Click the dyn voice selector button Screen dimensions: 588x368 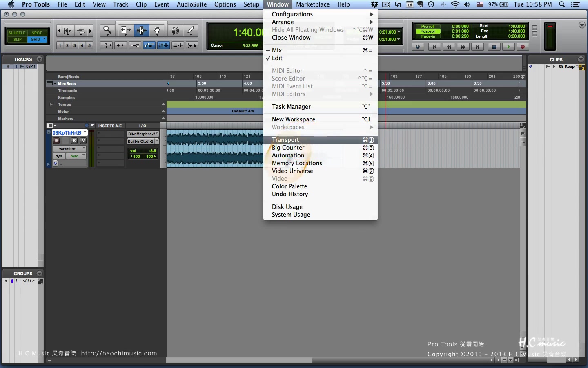pos(59,156)
